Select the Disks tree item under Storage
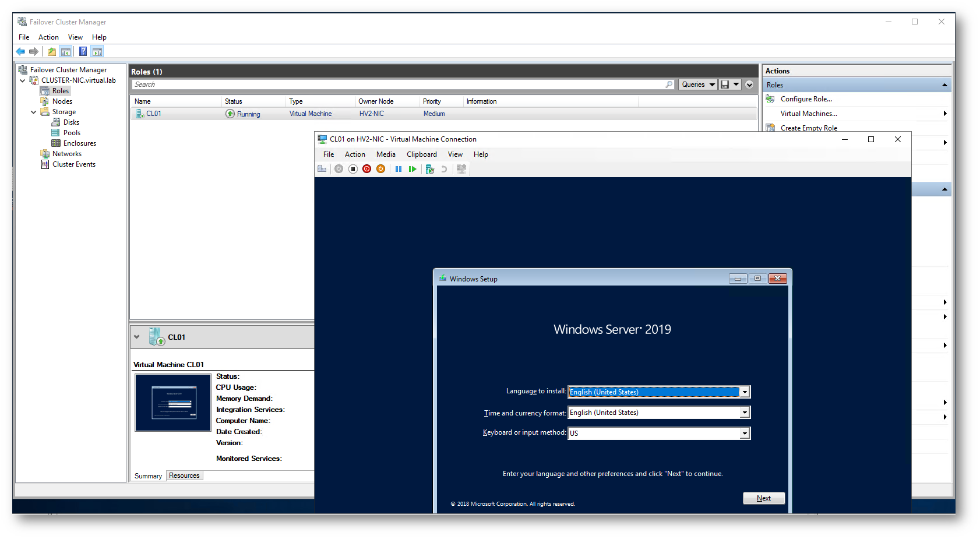Image resolution: width=980 pixels, height=539 pixels. pyautogui.click(x=71, y=122)
